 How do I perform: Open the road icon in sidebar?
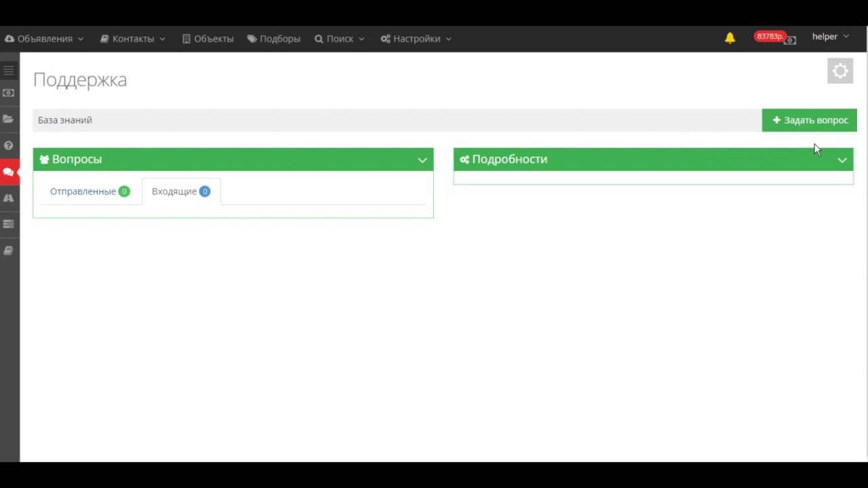pos(9,198)
